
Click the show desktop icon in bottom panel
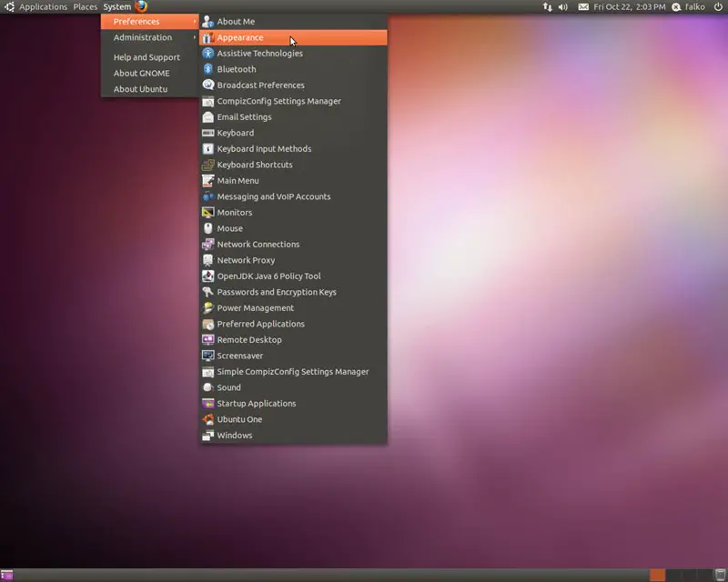click(x=6, y=575)
